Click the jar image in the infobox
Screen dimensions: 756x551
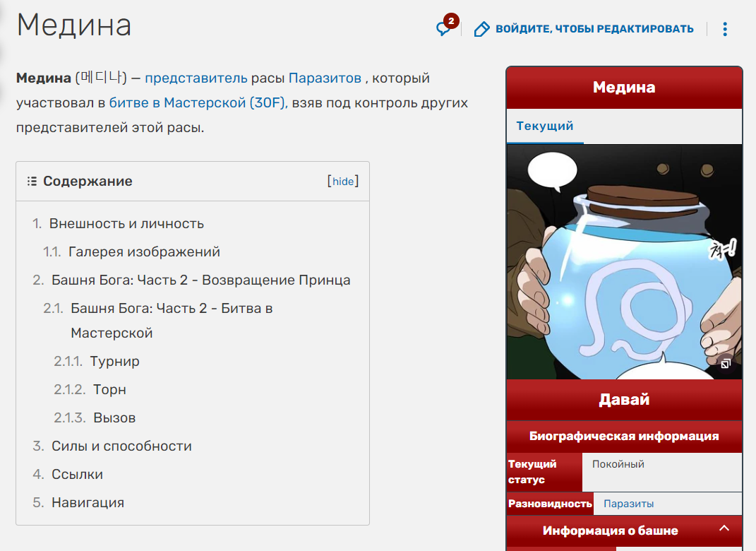tap(624, 261)
